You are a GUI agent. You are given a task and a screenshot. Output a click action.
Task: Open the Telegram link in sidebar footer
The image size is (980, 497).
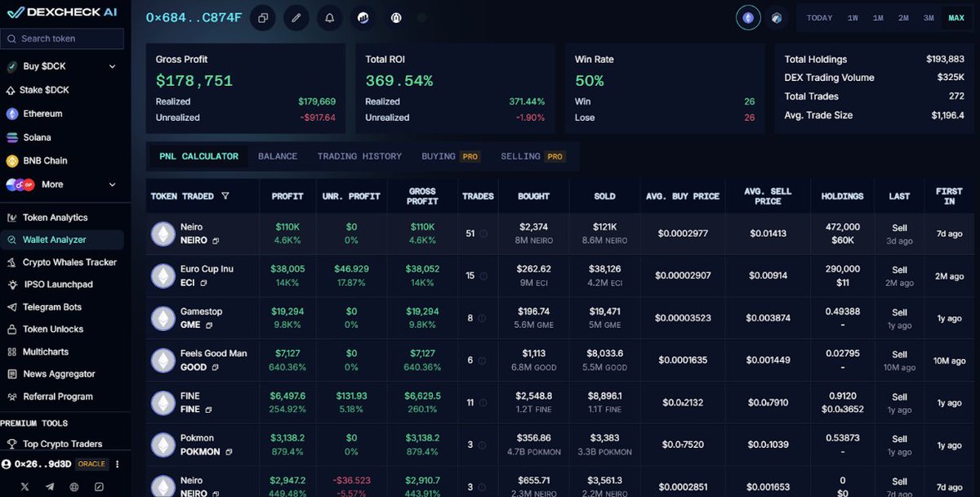coord(50,486)
